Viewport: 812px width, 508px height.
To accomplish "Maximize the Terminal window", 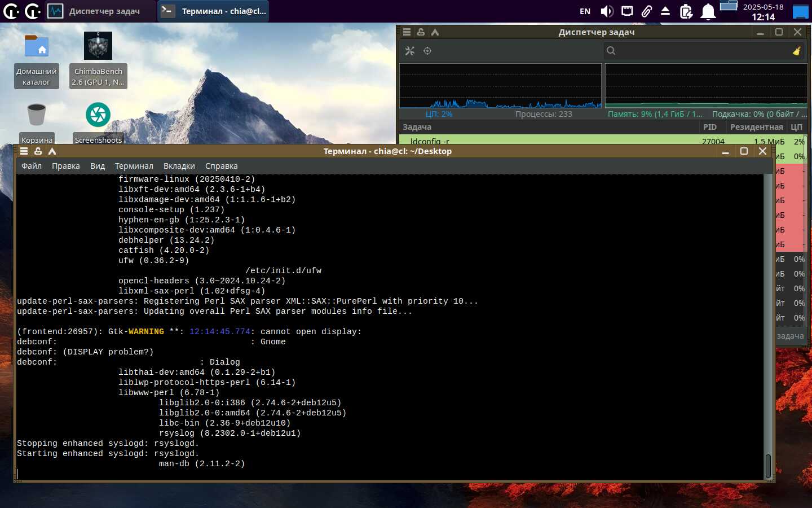I will (744, 151).
